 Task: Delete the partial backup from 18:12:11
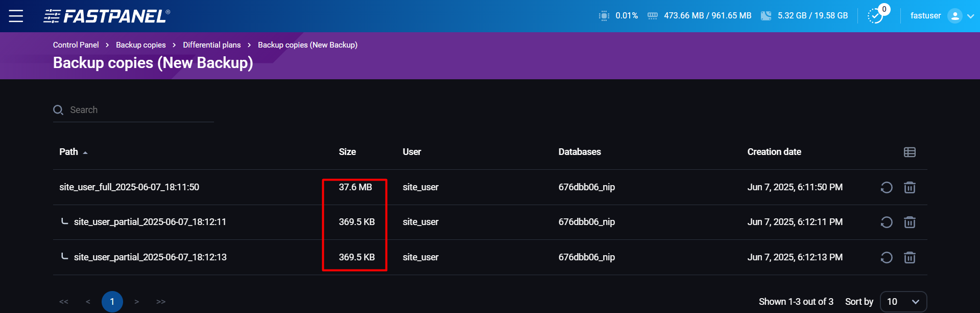point(910,222)
